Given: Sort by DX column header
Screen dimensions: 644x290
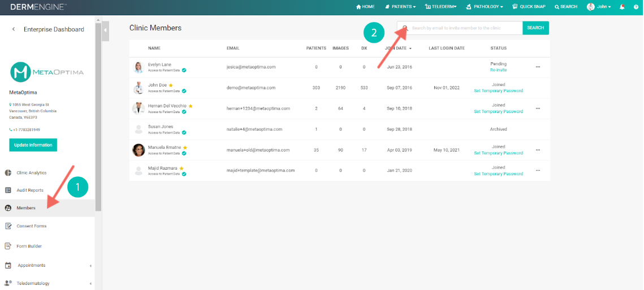Looking at the screenshot, I should 364,49.
